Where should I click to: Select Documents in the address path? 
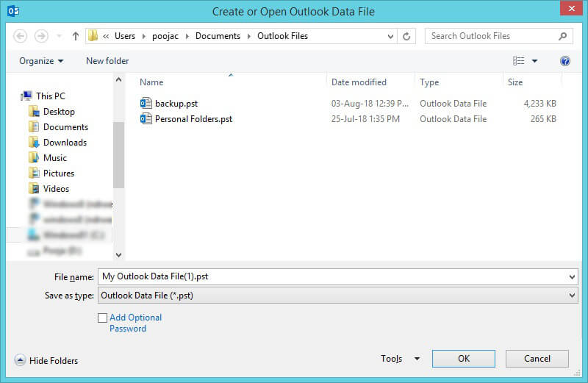click(x=218, y=36)
